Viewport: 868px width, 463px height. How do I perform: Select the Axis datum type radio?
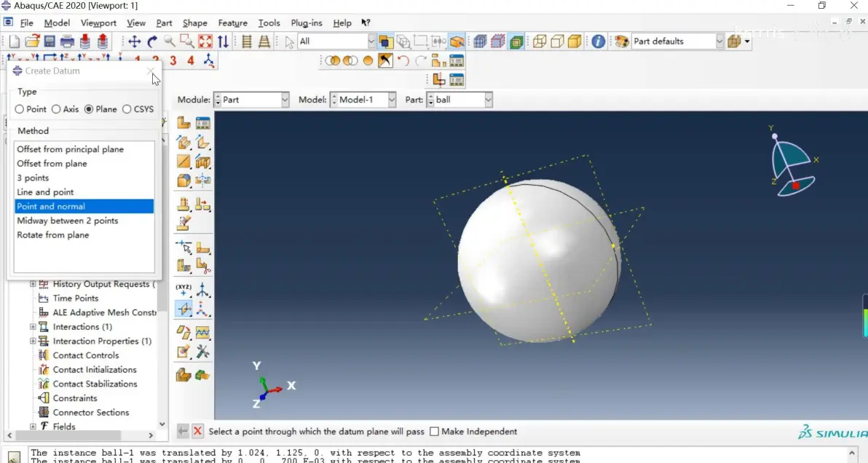coord(56,109)
